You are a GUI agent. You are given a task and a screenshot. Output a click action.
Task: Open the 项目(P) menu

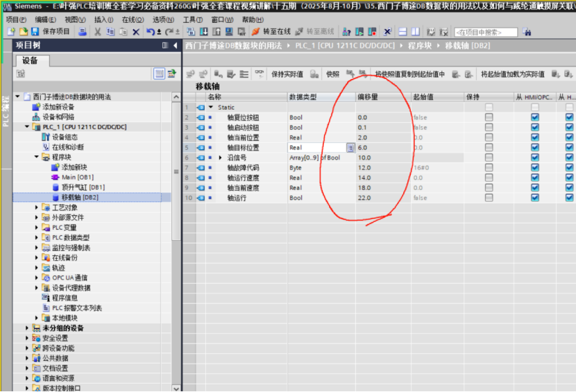16,19
